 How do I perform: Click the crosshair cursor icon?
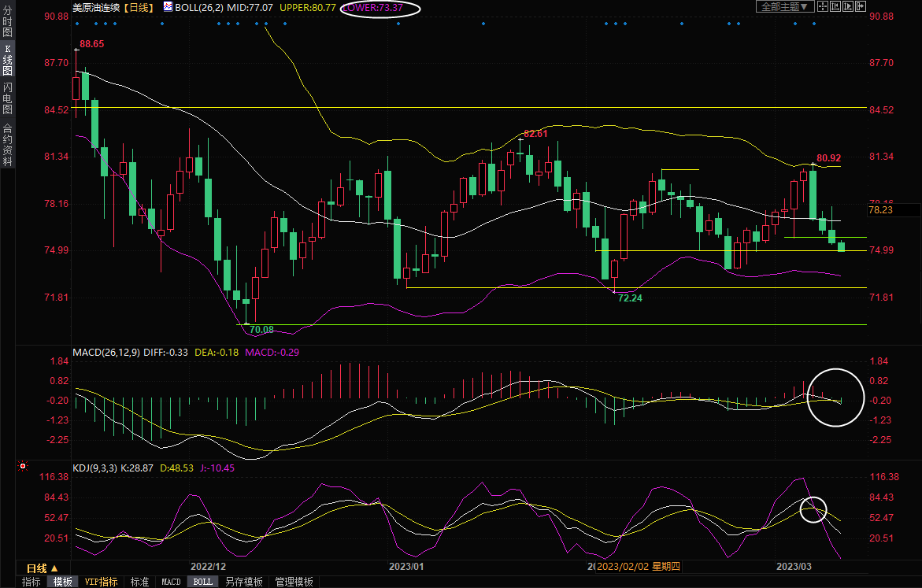pos(822,6)
